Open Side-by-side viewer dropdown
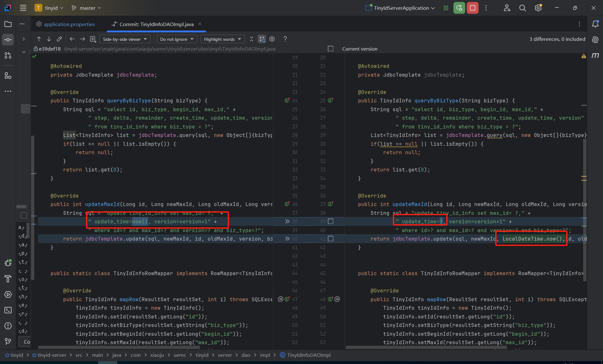The image size is (603, 364). (125, 39)
